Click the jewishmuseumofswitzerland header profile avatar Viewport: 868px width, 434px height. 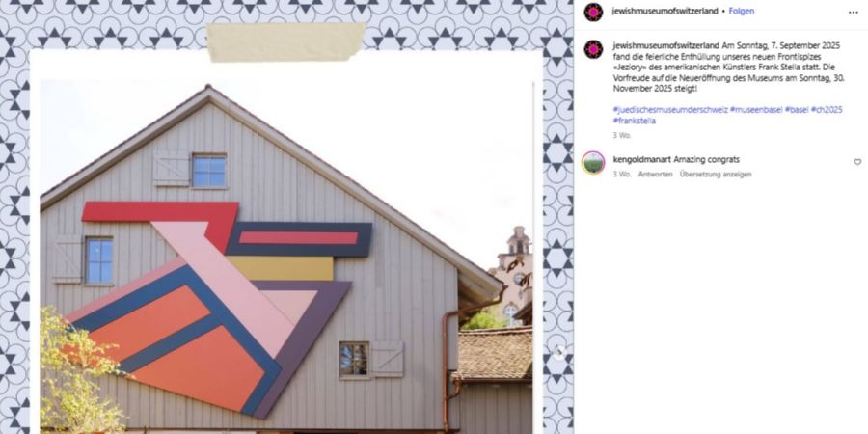tap(593, 12)
